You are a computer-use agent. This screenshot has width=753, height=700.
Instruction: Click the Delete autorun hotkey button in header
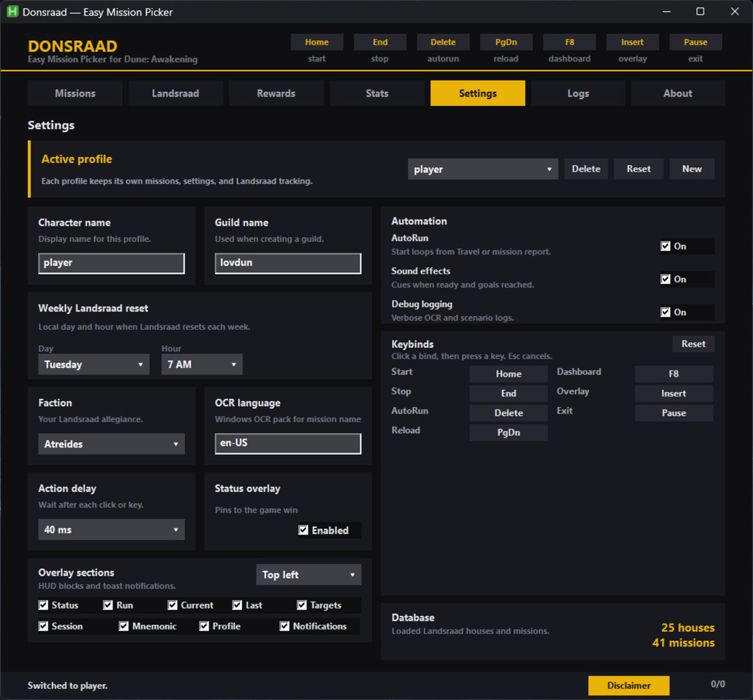coord(443,42)
